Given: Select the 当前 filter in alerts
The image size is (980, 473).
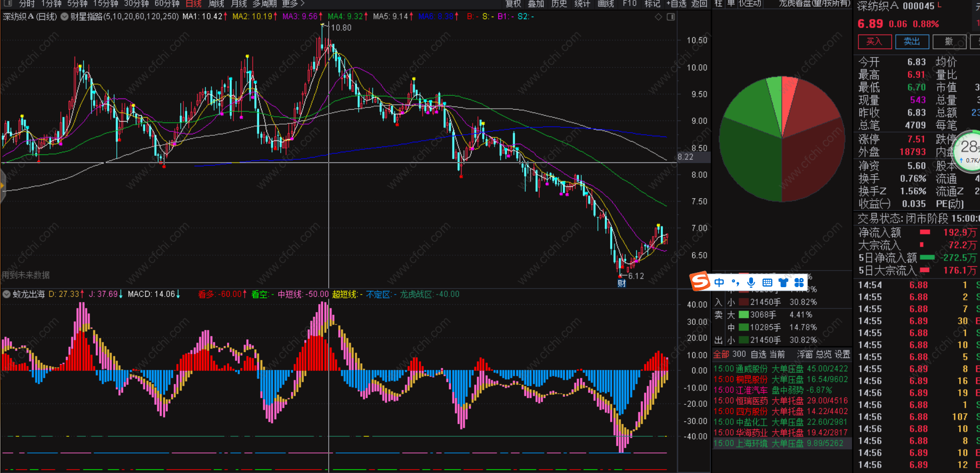Looking at the screenshot, I should point(777,354).
